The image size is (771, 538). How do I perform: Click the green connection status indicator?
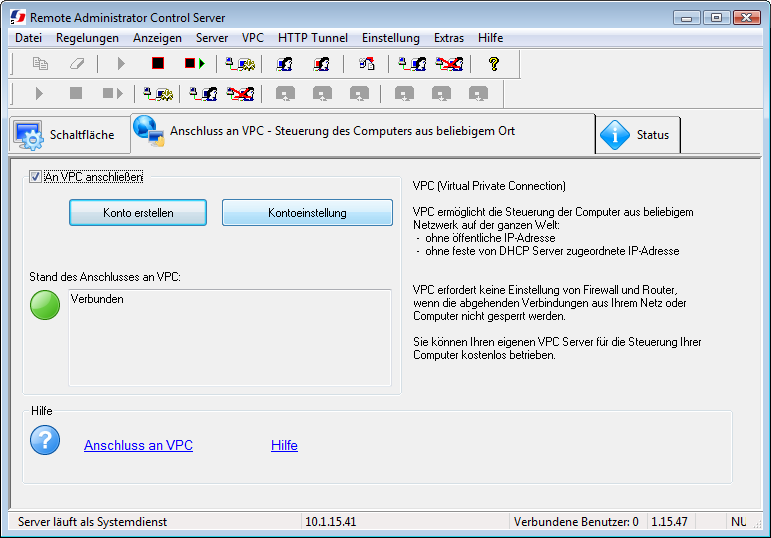pos(45,305)
